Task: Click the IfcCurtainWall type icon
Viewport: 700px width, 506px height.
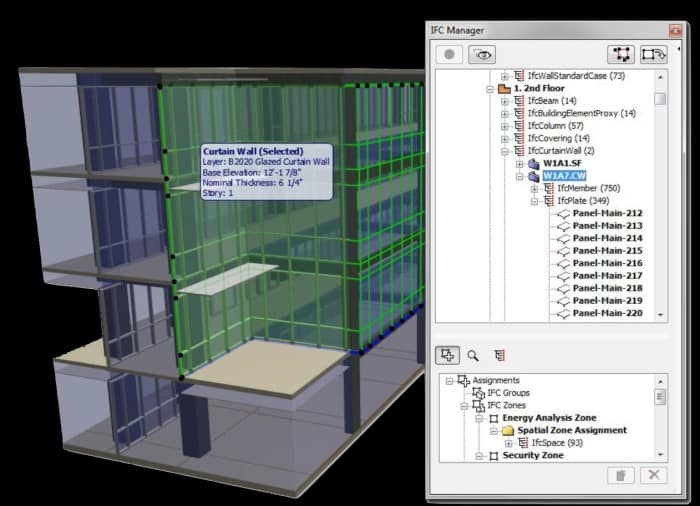Action: [518, 151]
